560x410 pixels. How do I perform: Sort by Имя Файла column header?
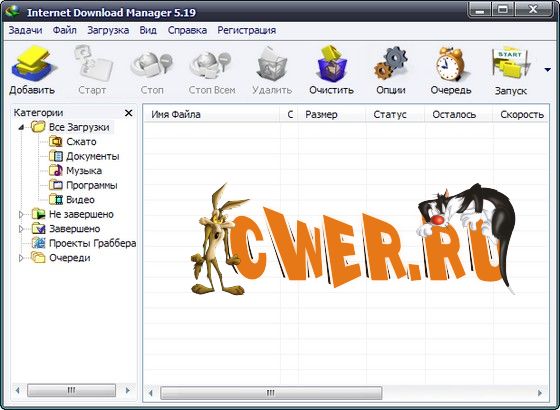coord(211,114)
